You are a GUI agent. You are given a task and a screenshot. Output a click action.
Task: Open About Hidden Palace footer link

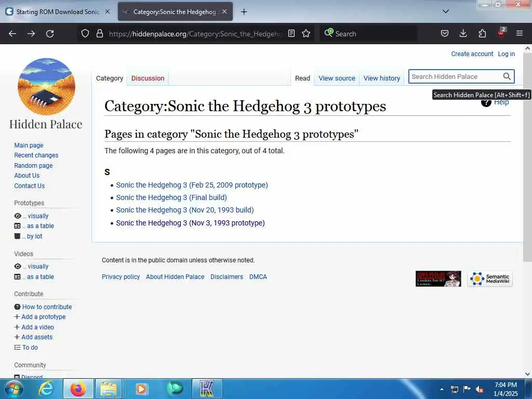tap(175, 277)
